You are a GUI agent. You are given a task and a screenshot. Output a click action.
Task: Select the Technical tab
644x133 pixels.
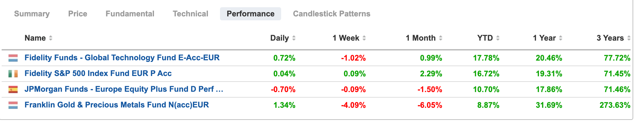(190, 14)
